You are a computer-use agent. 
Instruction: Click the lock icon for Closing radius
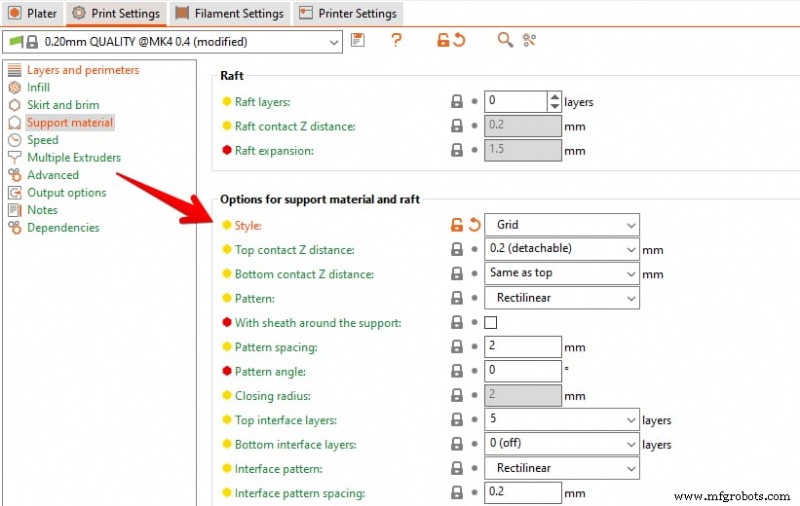point(457,395)
